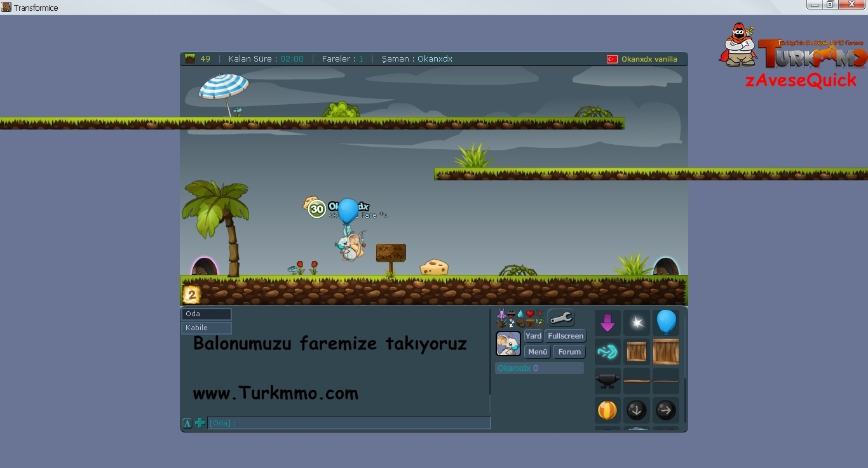Click the Şaman : Okanxdx label
Screen dimensions: 868x468
pyautogui.click(x=417, y=59)
